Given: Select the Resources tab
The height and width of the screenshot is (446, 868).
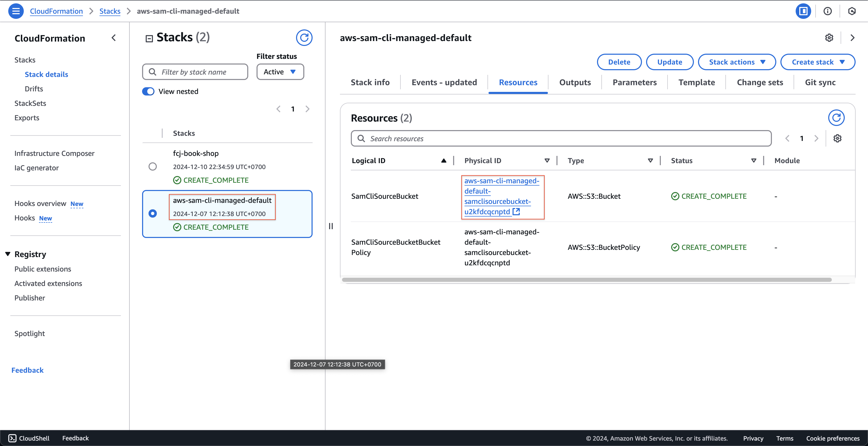Looking at the screenshot, I should [x=518, y=83].
